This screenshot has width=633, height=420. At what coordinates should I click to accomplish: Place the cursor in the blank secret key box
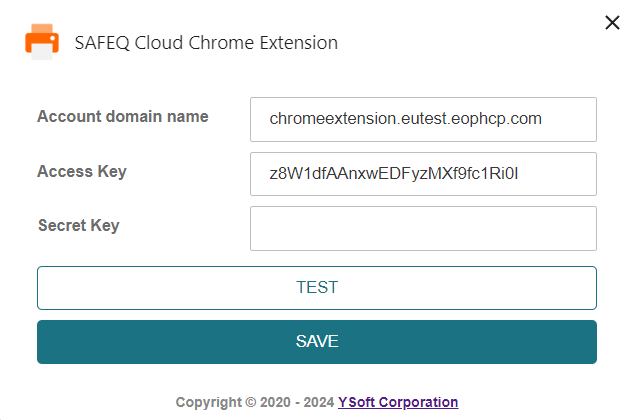[422, 228]
